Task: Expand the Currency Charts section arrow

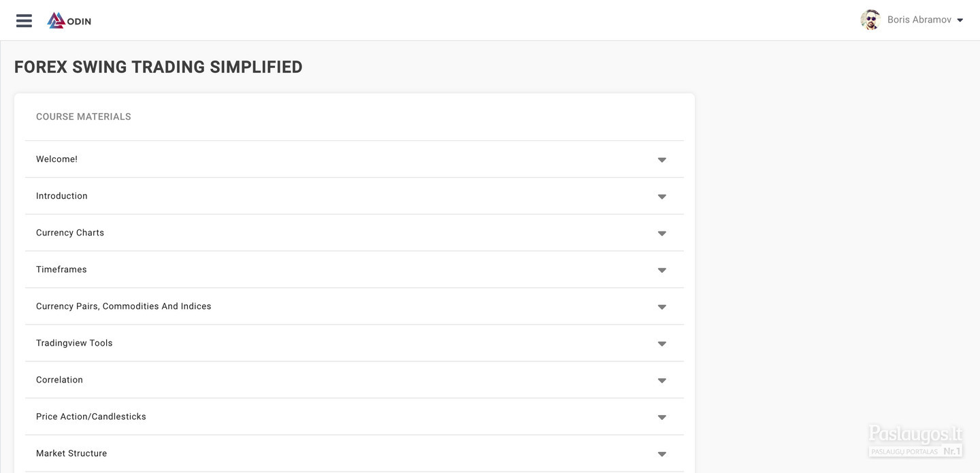Action: [x=661, y=233]
